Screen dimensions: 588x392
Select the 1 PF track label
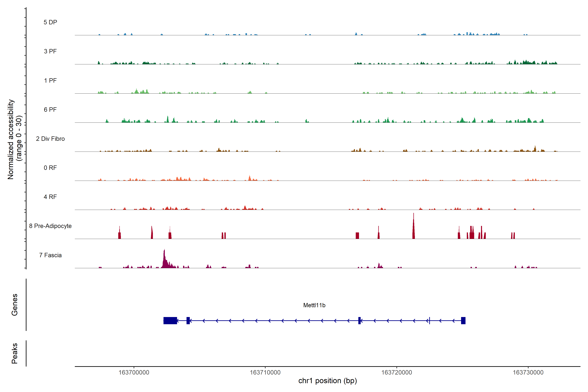(50, 81)
